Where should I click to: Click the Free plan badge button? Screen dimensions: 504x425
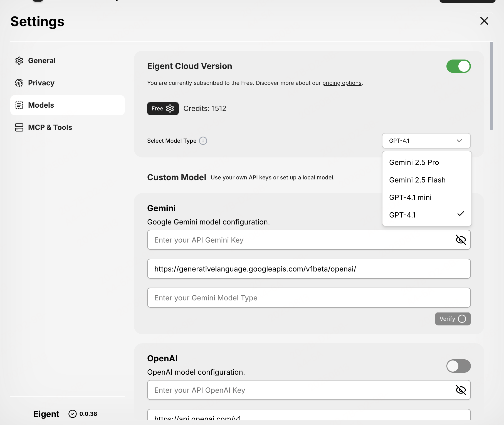click(163, 108)
